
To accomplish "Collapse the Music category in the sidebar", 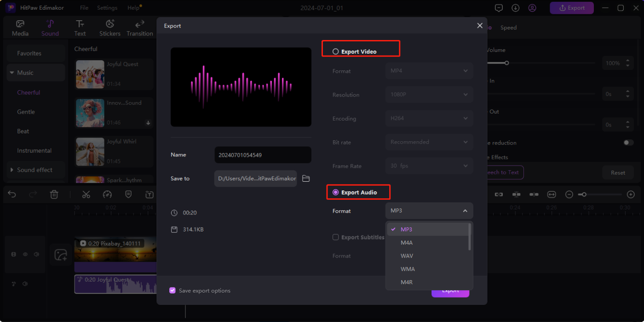I will (x=11, y=72).
